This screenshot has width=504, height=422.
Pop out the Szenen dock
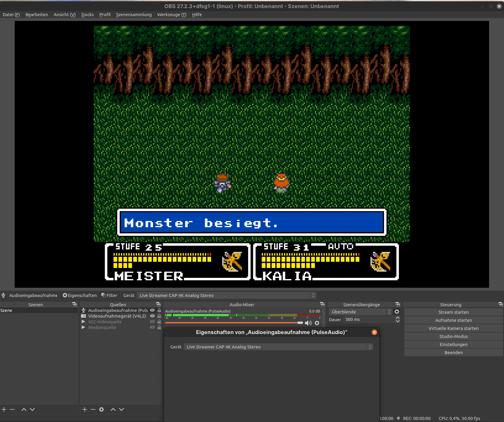click(x=75, y=304)
